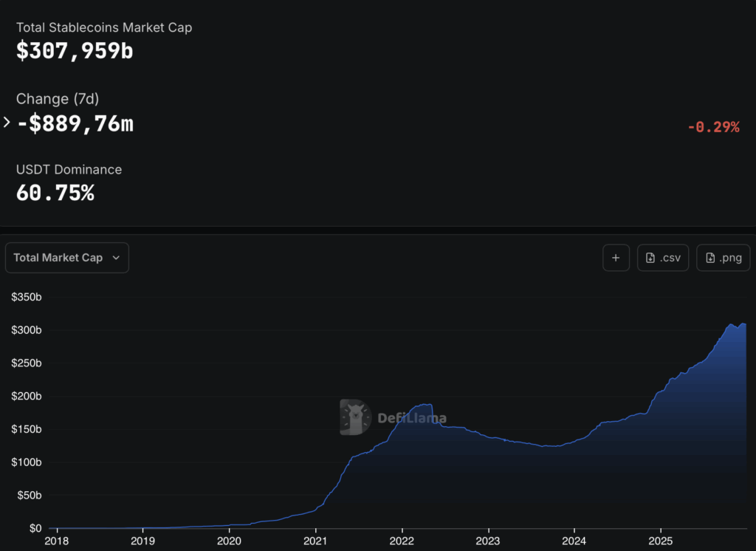This screenshot has height=551, width=756.
Task: Click the 2021 x-axis label
Action: point(315,541)
